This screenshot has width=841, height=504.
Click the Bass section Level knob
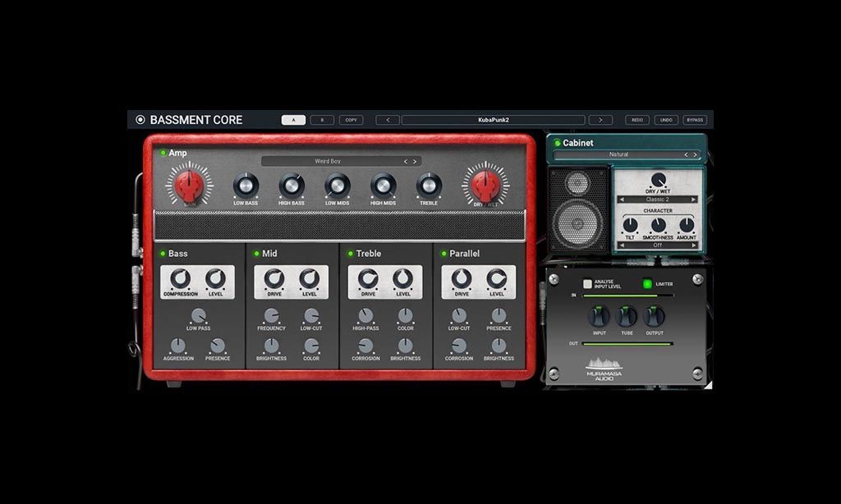(x=216, y=279)
